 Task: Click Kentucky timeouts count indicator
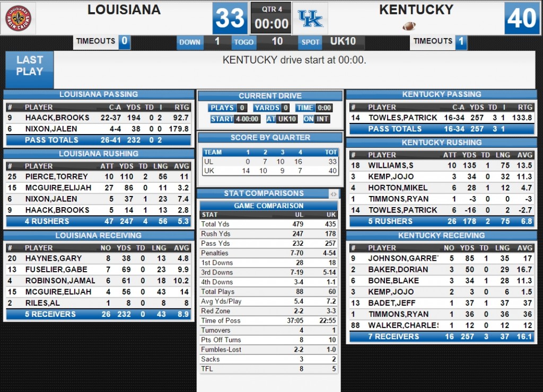click(x=461, y=41)
